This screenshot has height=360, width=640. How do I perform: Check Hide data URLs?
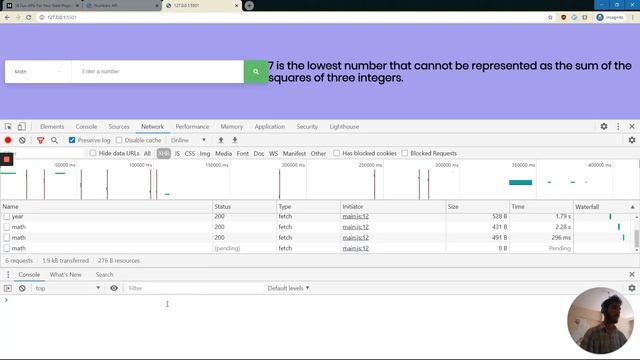tap(93, 153)
